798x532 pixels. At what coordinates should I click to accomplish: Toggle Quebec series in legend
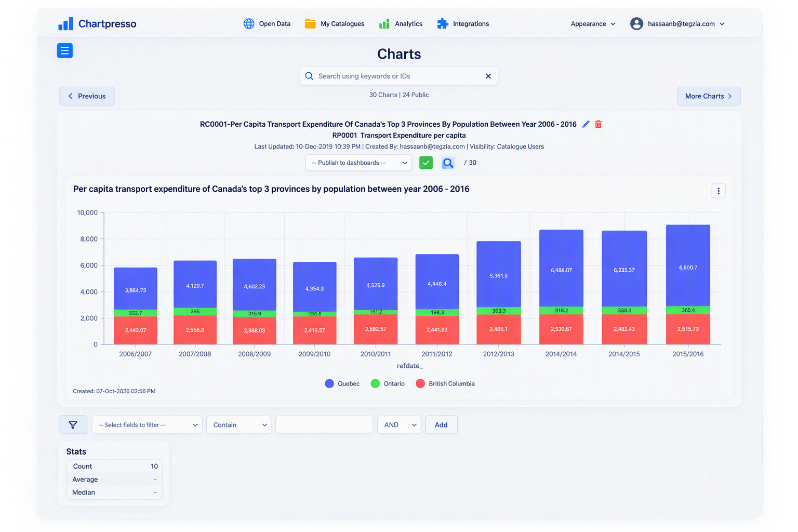tap(342, 384)
